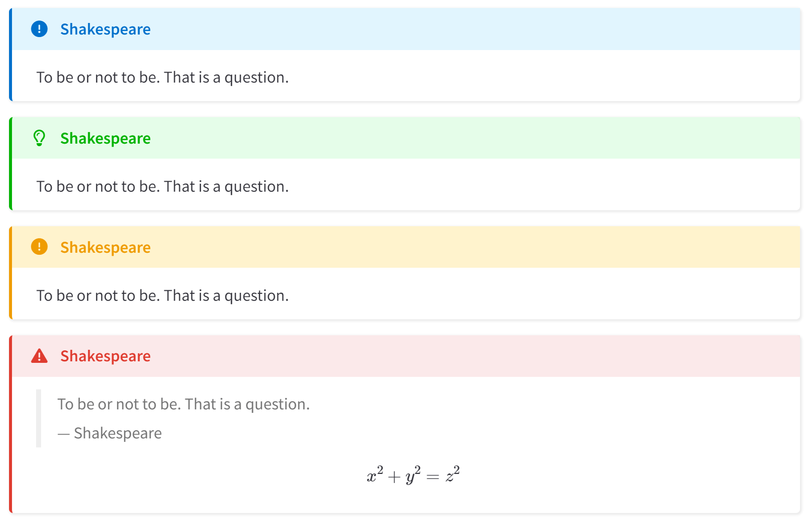Click the x² + y² = z² formula
Viewport: 812px width, 525px height.
click(x=413, y=475)
